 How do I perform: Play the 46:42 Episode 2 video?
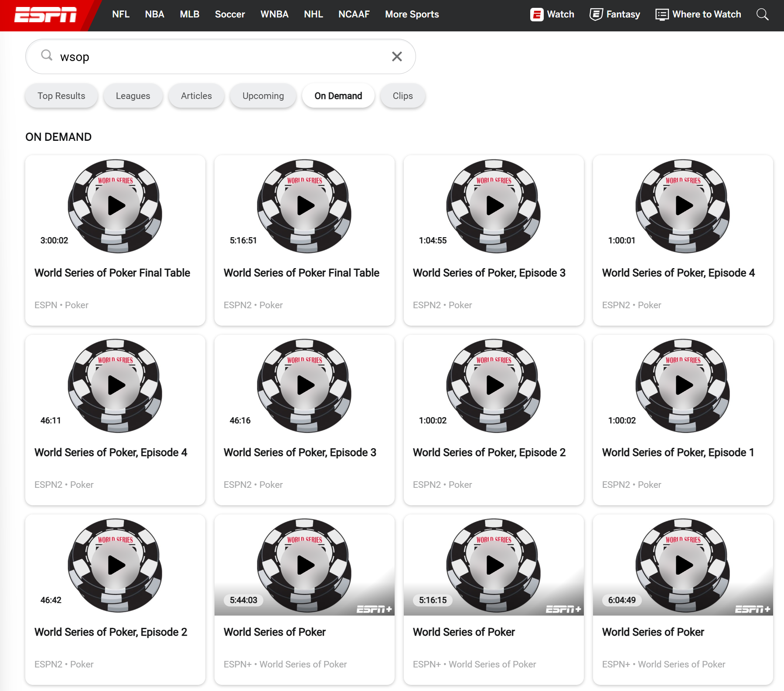click(x=116, y=565)
